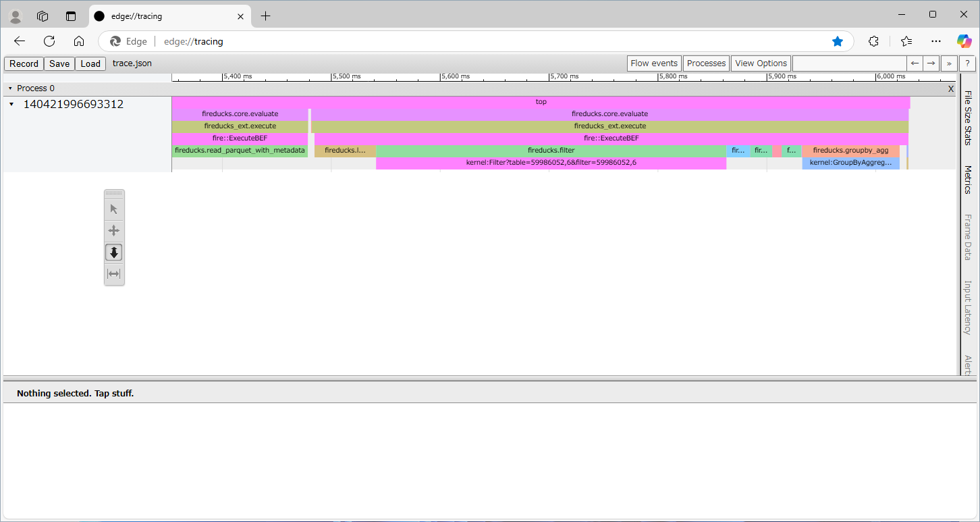980x522 pixels.
Task: Select the long right fireducks_ext.execute slice
Action: click(609, 126)
